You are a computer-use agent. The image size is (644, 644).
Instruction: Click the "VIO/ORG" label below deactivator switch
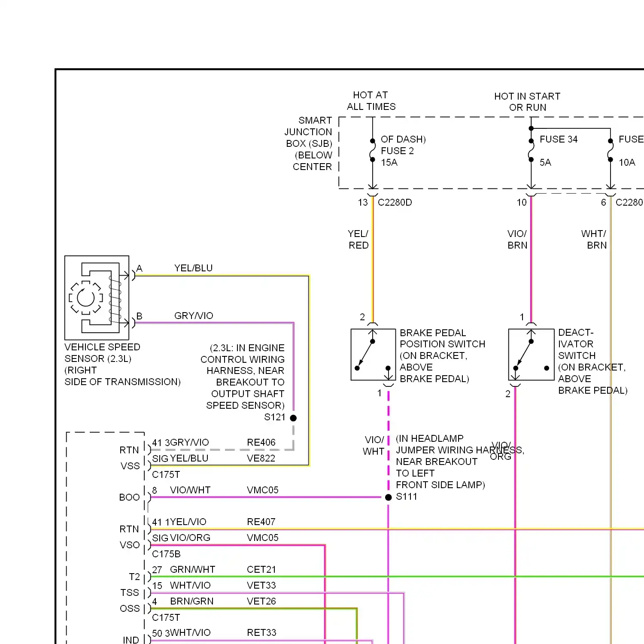point(501,451)
